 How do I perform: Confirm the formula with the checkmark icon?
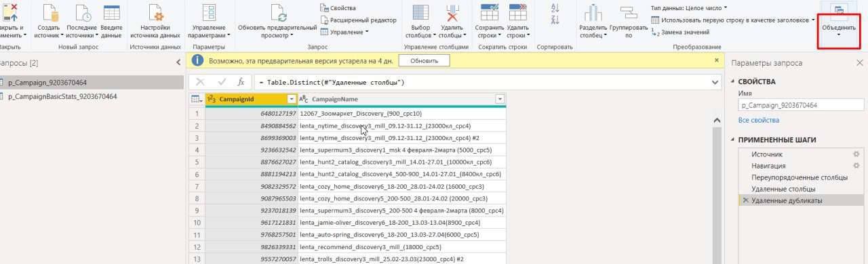tap(222, 82)
